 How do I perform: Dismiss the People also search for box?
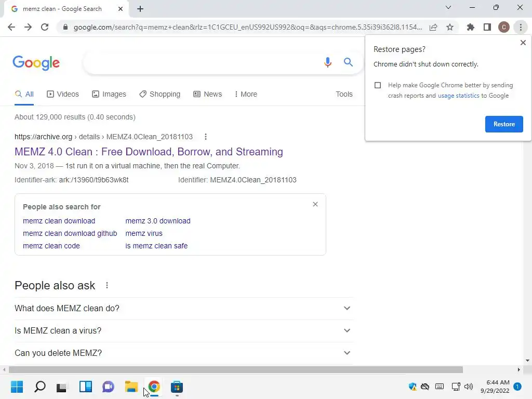tap(315, 204)
